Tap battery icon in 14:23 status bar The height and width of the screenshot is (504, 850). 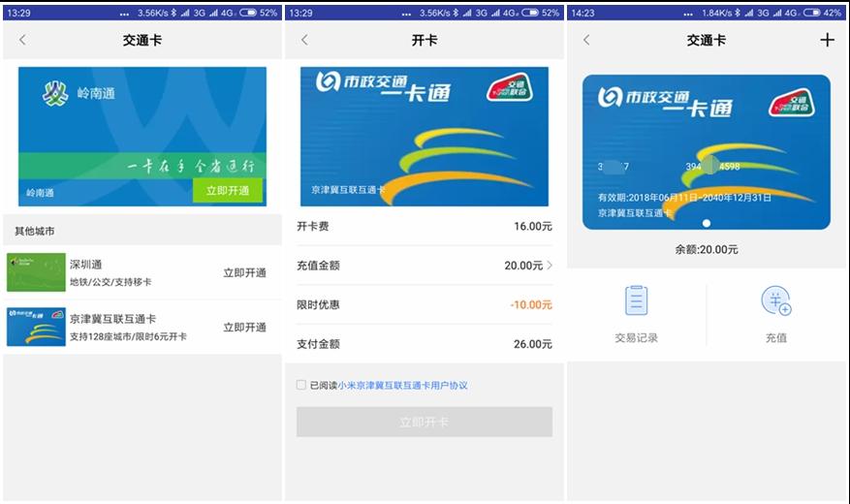[x=811, y=13]
